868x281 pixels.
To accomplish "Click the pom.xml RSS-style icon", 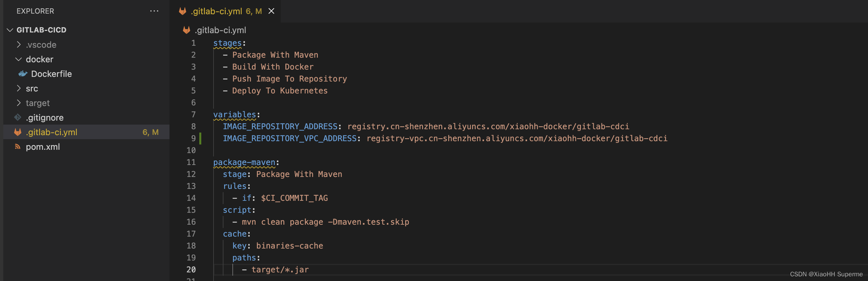I will tap(18, 146).
